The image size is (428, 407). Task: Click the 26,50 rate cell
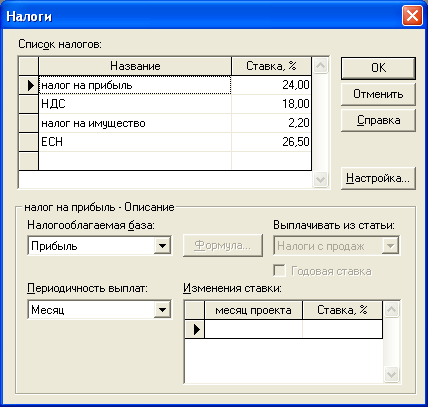271,142
